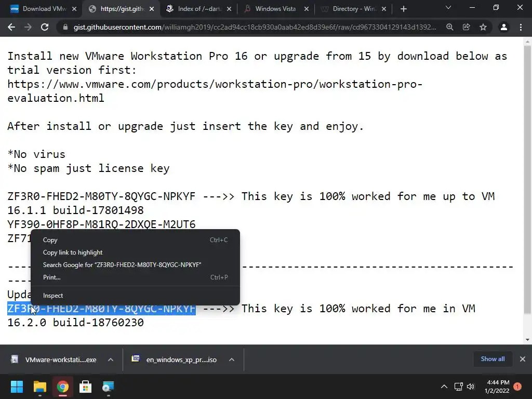This screenshot has width=532, height=399.
Task: Expand options for Windows XP iso download
Action: click(x=232, y=360)
